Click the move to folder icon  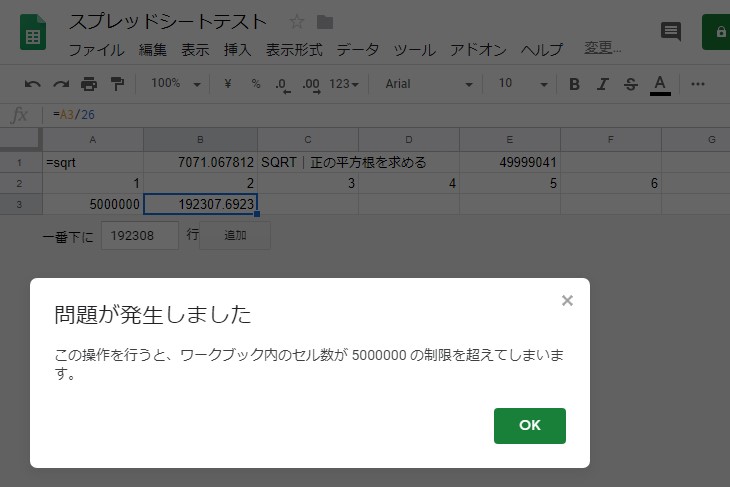(325, 21)
